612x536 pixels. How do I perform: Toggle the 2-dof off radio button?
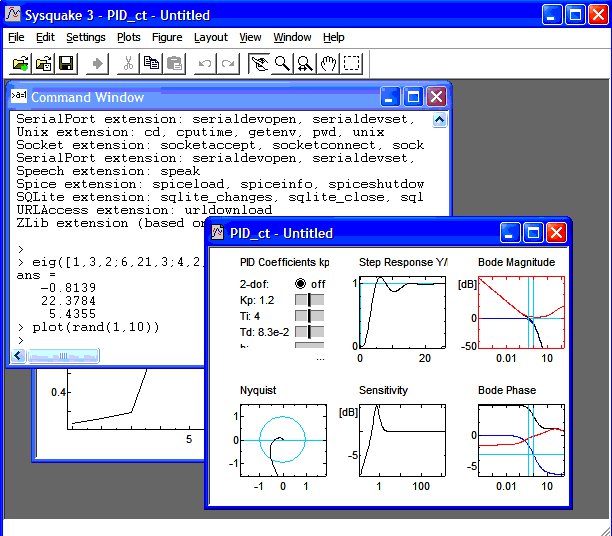(x=300, y=283)
